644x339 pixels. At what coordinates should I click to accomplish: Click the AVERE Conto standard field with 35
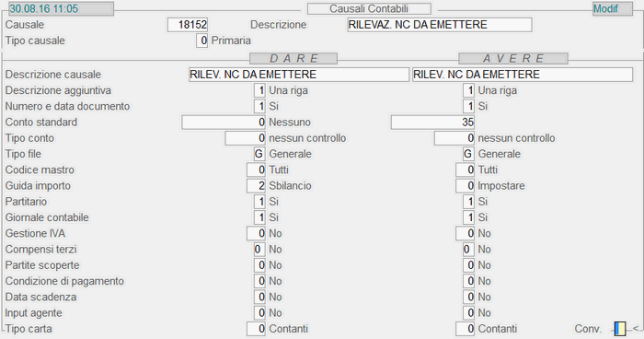click(432, 123)
